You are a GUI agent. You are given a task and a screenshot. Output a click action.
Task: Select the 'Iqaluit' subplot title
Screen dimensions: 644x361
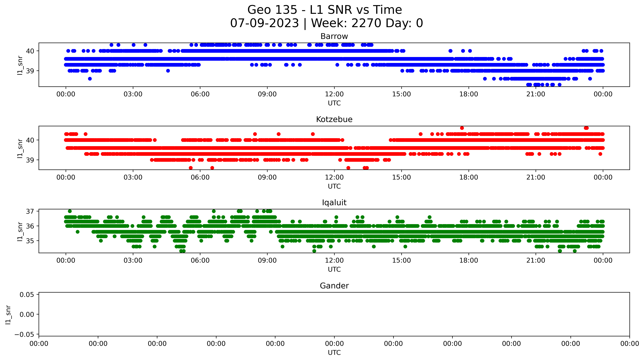(334, 203)
